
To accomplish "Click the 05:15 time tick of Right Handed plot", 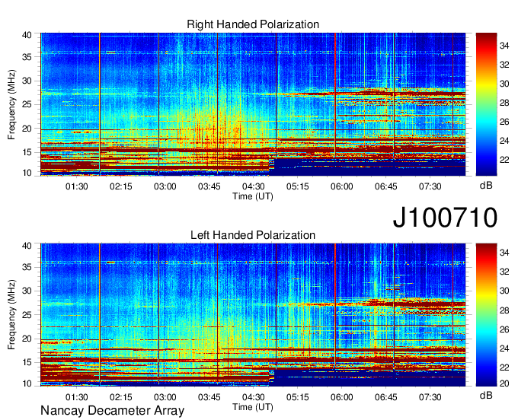I will click(x=298, y=186).
